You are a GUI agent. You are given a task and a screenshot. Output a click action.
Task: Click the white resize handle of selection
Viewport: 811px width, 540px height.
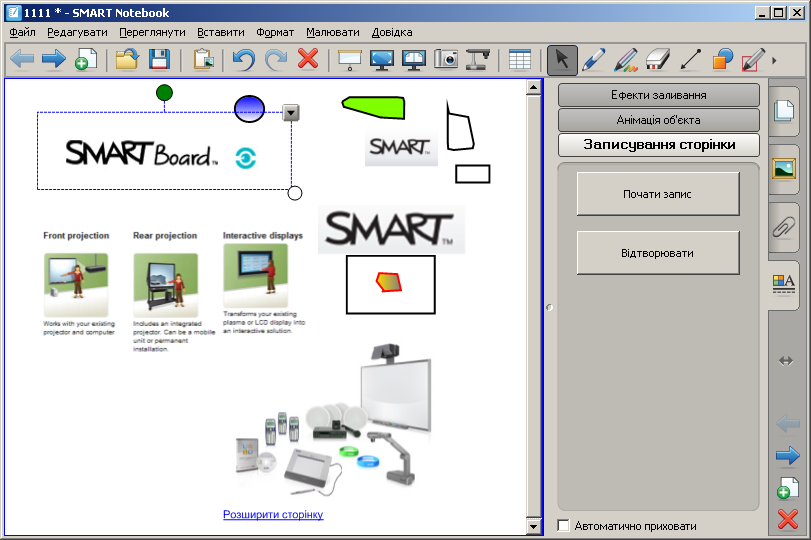click(295, 193)
